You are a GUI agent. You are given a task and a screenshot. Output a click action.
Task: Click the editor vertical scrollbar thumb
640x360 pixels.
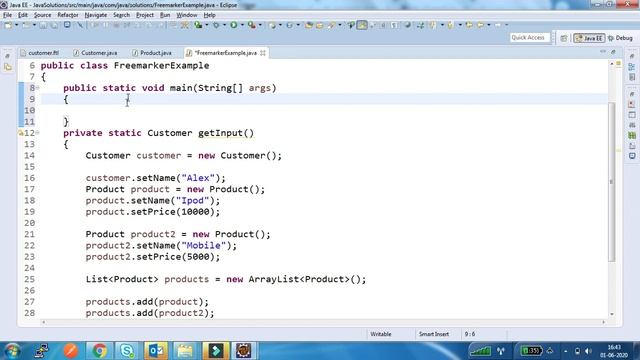611,182
